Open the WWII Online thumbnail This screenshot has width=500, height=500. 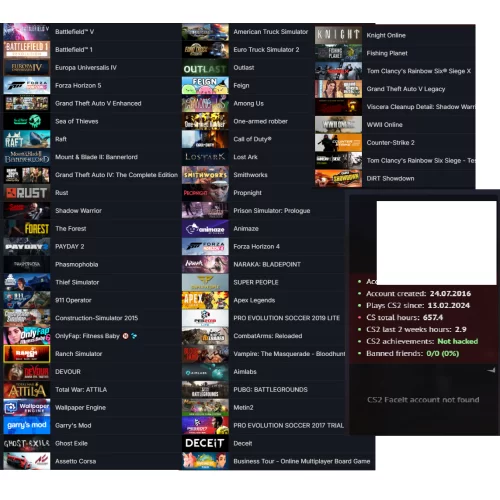point(338,125)
